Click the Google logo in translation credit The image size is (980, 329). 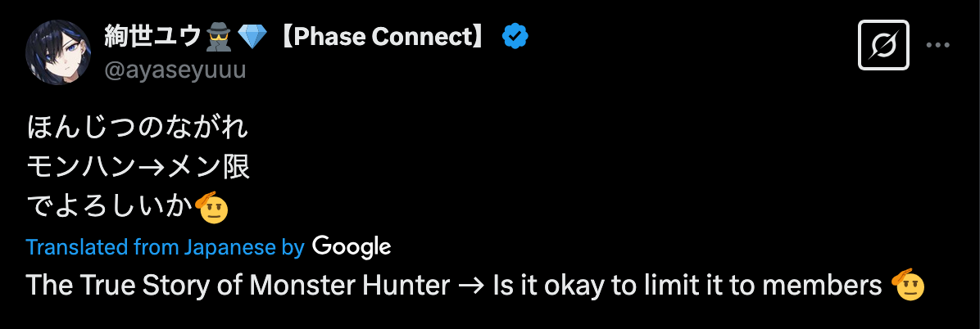click(352, 246)
